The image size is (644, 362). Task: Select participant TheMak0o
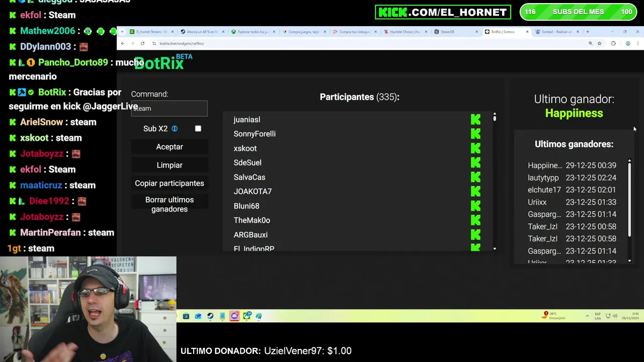(252, 220)
